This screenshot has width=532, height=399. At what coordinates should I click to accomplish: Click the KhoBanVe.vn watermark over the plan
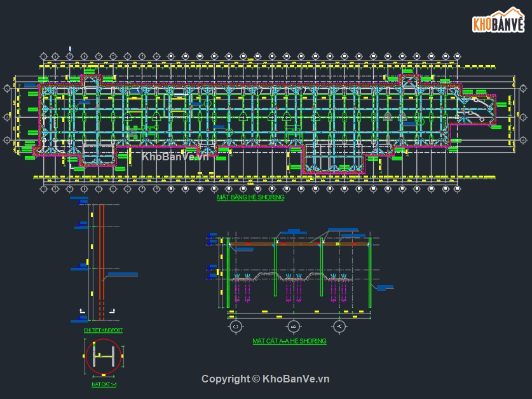(175, 157)
